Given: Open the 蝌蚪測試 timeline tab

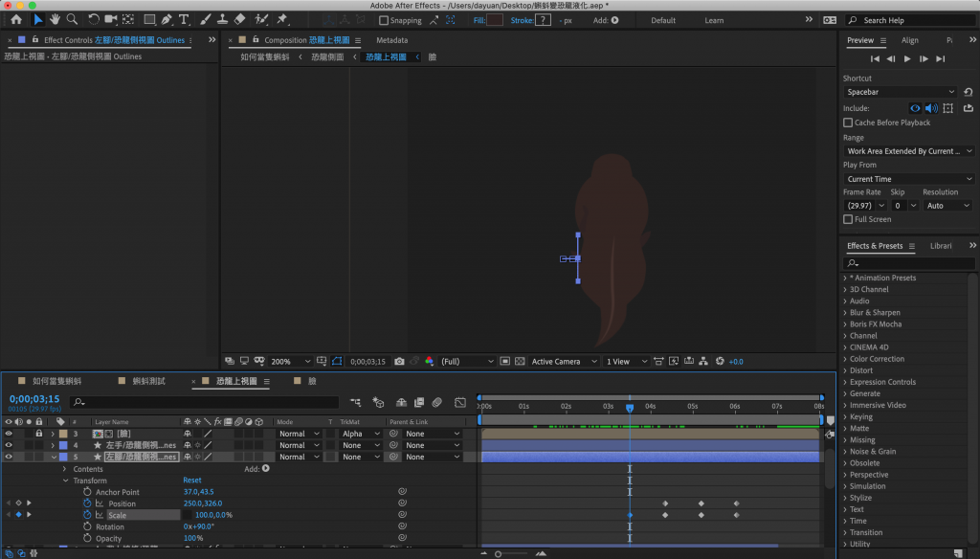Looking at the screenshot, I should click(x=148, y=381).
